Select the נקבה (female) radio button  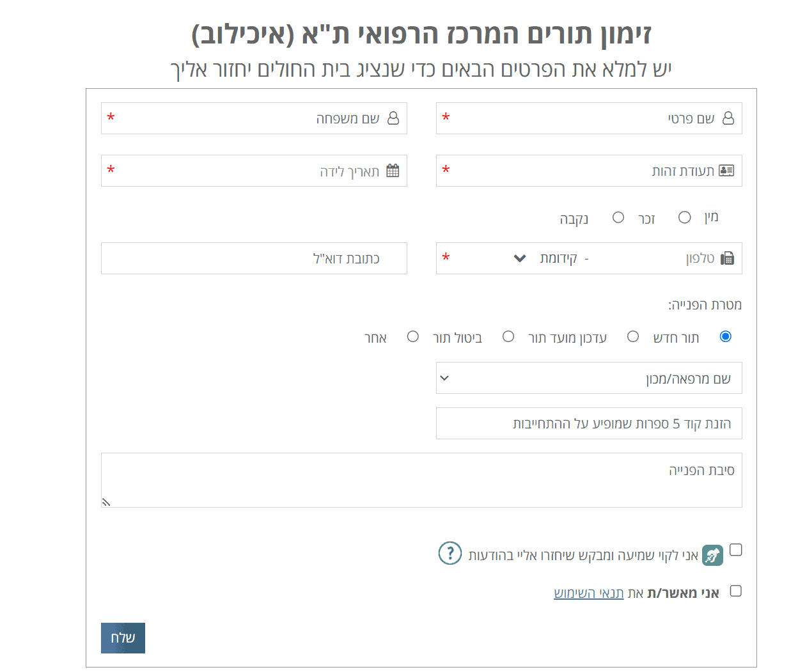618,217
